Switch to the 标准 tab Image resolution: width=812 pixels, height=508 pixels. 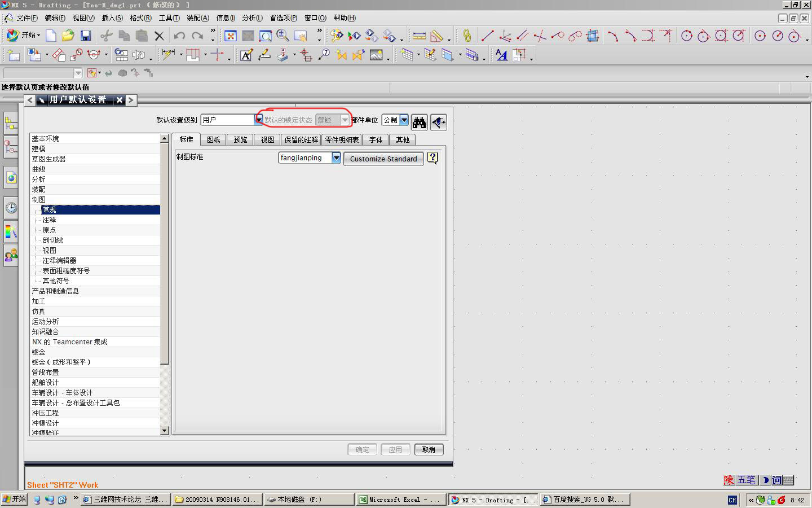coord(186,139)
